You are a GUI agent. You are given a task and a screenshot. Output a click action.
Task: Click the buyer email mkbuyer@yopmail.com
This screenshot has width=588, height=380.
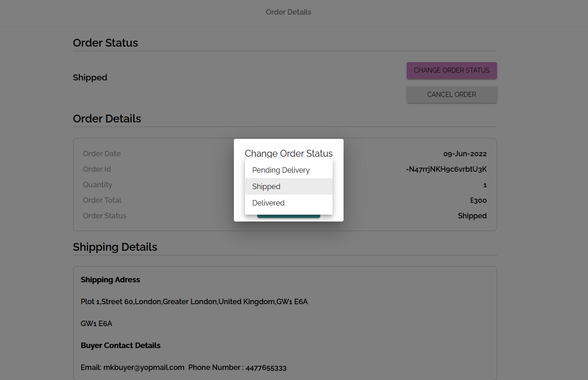[144, 368]
